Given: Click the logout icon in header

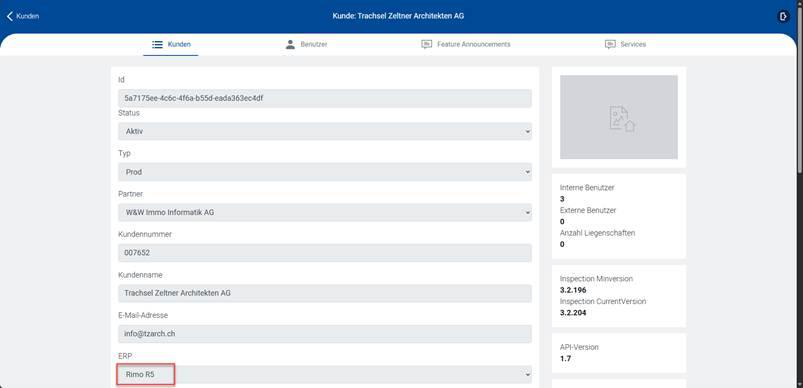Looking at the screenshot, I should point(783,16).
